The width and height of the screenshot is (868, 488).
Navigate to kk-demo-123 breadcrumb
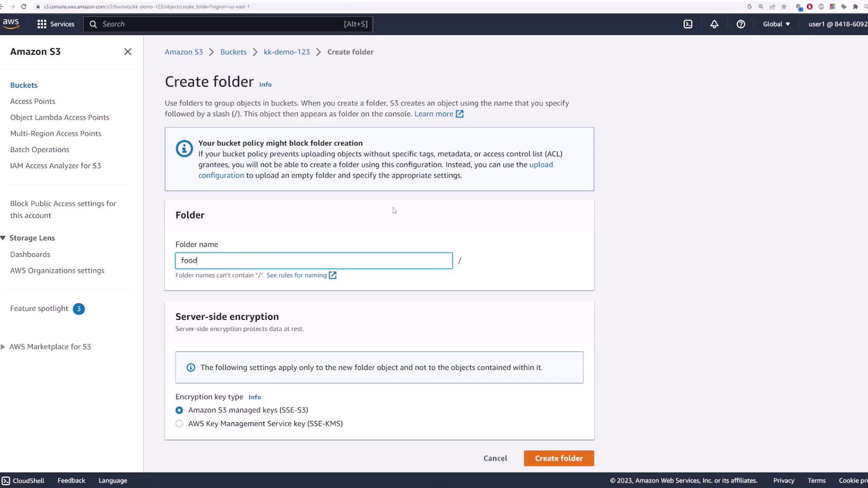287,52
